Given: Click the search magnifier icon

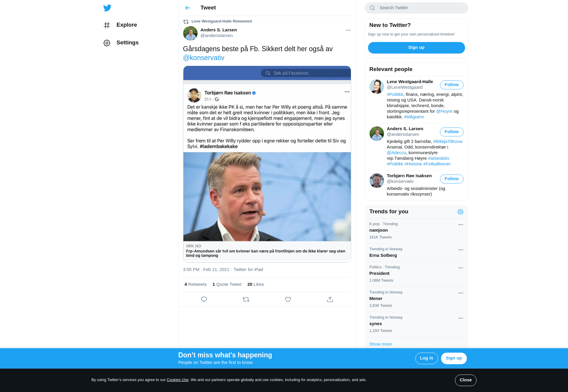Looking at the screenshot, I should (x=372, y=8).
